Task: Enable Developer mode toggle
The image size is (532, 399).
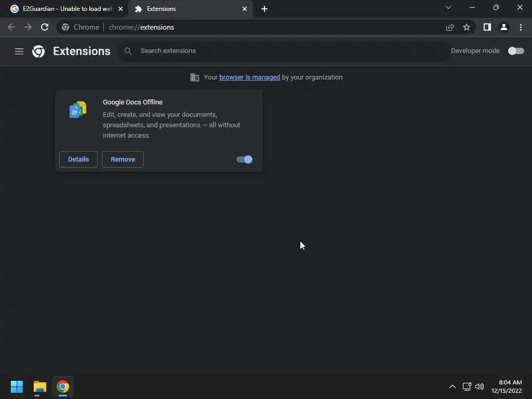Action: (516, 51)
